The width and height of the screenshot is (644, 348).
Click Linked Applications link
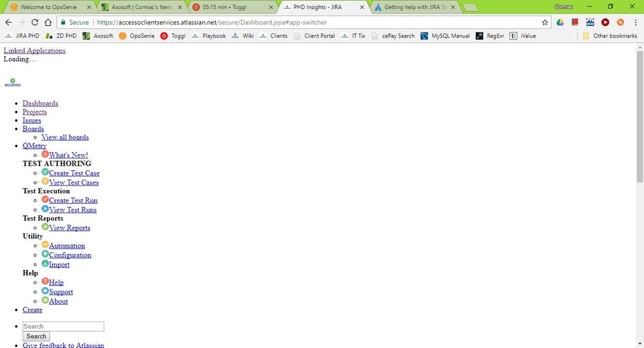[x=35, y=50]
